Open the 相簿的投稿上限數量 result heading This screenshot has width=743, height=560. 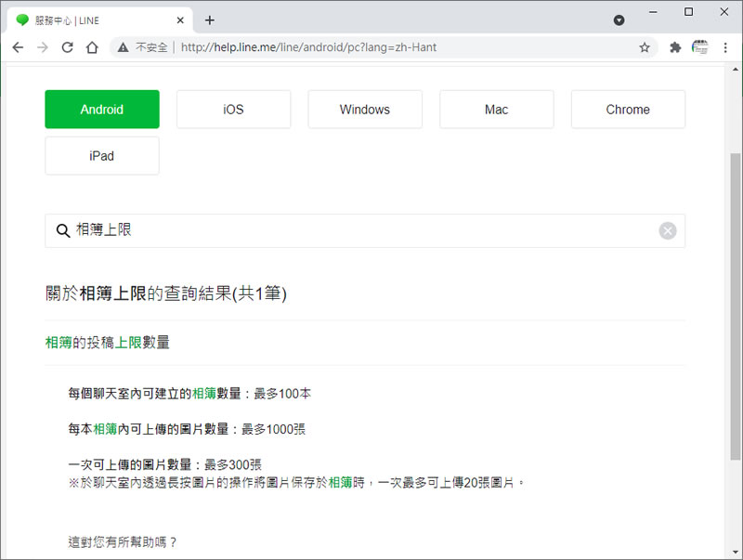click(x=108, y=343)
